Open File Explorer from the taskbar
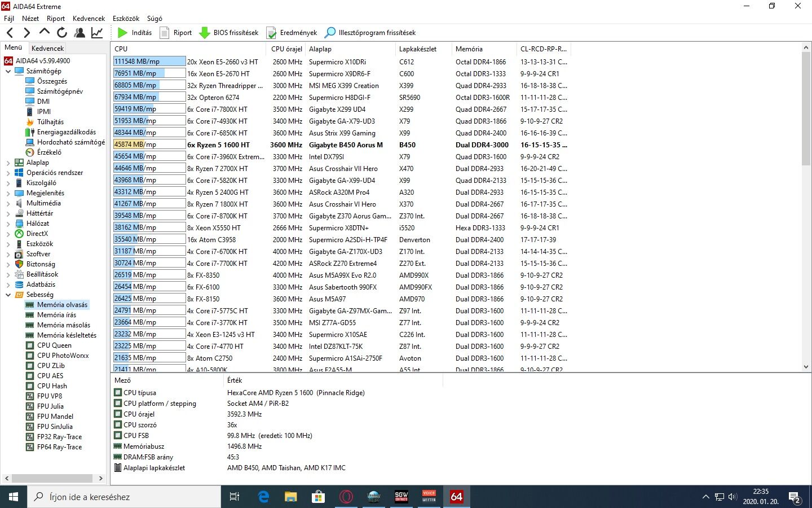The width and height of the screenshot is (812, 508). tap(290, 497)
